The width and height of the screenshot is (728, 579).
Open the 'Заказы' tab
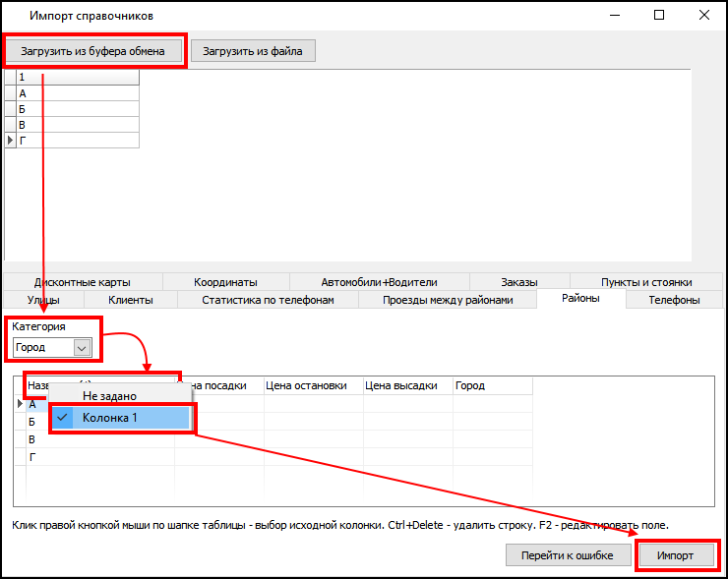click(x=519, y=282)
